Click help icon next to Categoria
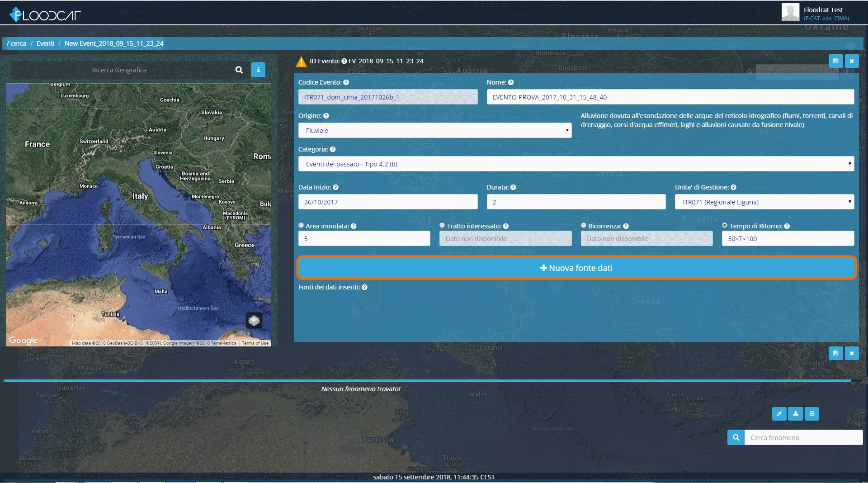 [x=333, y=149]
